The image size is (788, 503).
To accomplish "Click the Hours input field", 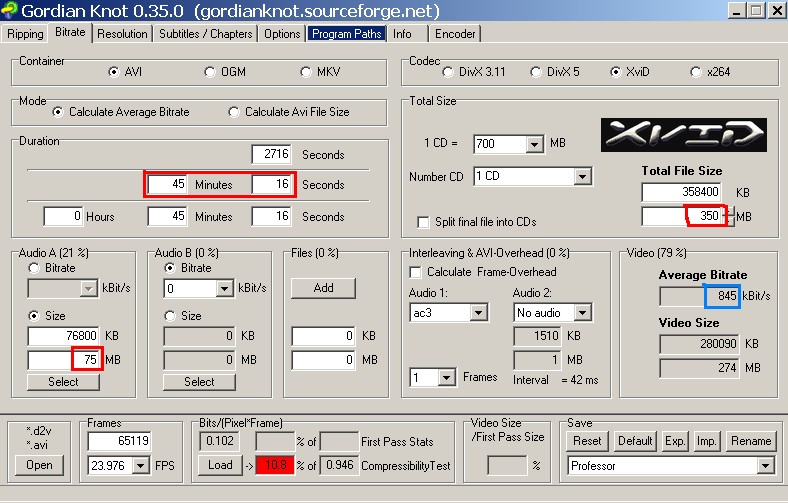I will click(63, 217).
